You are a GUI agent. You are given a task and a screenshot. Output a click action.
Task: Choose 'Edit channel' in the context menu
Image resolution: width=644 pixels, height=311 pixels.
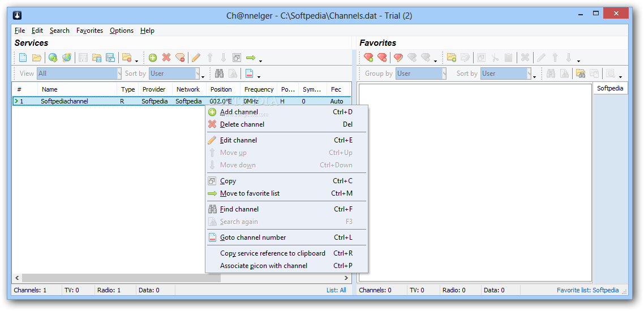(x=287, y=140)
